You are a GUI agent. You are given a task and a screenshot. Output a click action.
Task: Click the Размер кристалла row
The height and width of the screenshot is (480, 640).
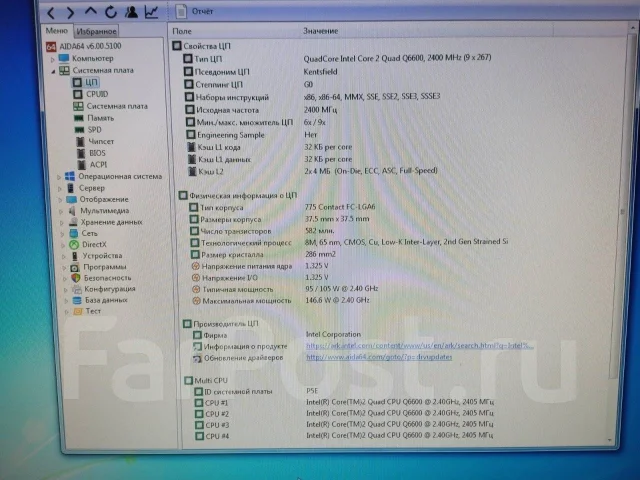pyautogui.click(x=263, y=255)
